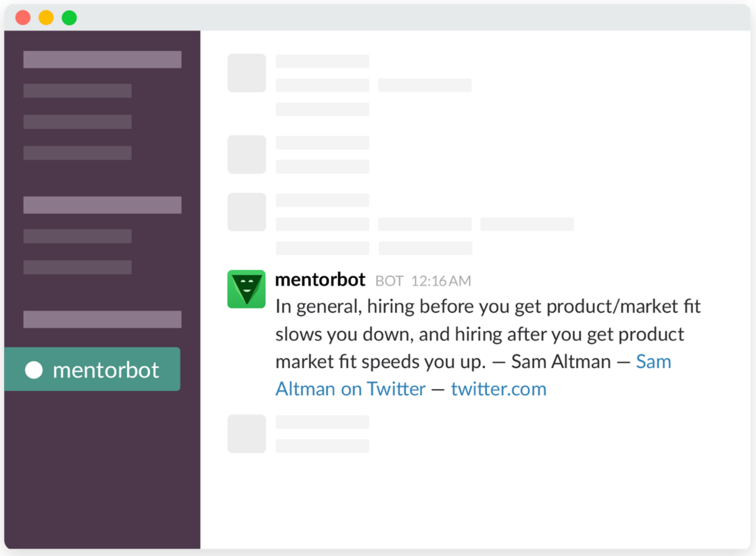This screenshot has width=756, height=556.
Task: Click the green mentorbot face logo next to message
Action: (x=246, y=289)
